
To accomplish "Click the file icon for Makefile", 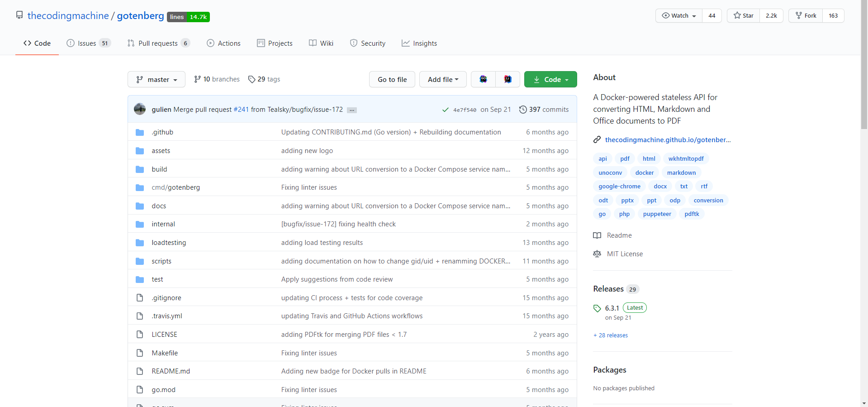I will [x=140, y=353].
